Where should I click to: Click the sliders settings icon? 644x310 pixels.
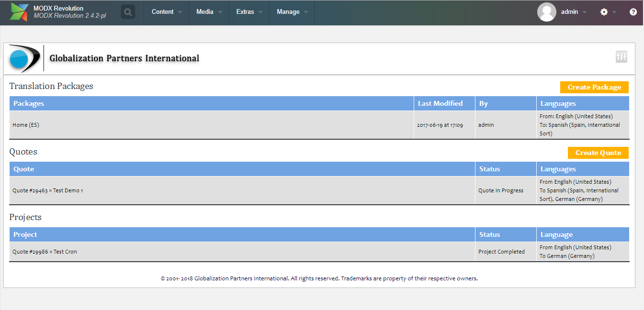[x=621, y=57]
